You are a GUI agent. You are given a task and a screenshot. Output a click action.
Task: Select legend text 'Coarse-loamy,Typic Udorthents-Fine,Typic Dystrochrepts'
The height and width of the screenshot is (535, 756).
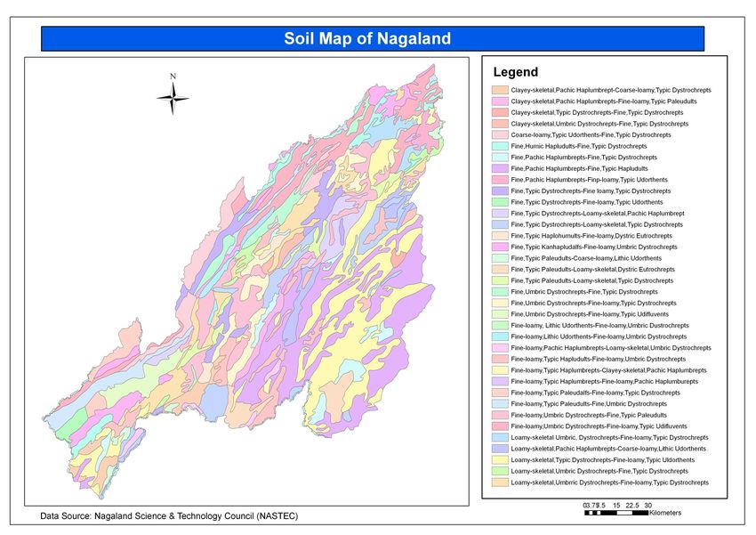[x=591, y=135]
